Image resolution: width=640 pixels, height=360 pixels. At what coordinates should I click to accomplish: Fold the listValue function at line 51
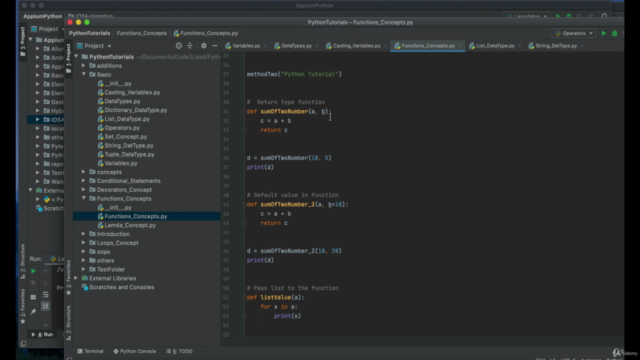244,298
